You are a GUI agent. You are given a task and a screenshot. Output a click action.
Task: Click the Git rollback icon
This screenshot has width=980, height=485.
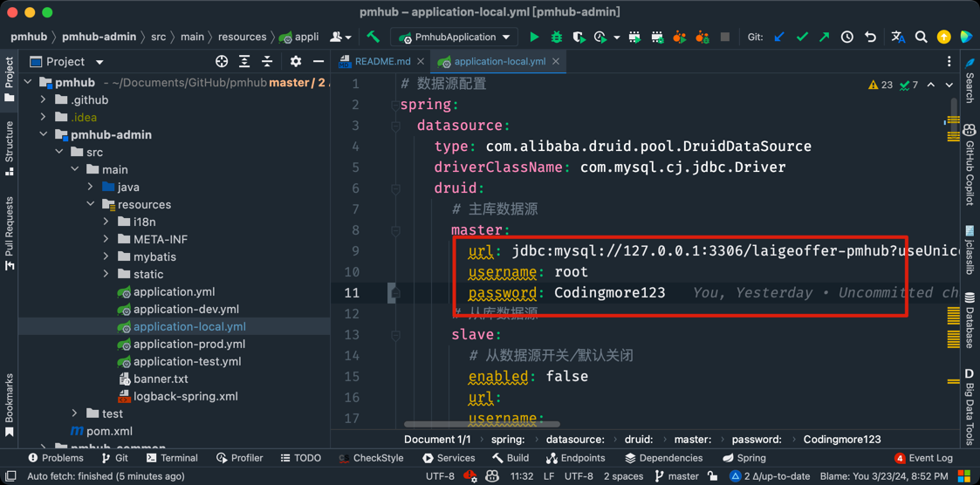pos(870,38)
